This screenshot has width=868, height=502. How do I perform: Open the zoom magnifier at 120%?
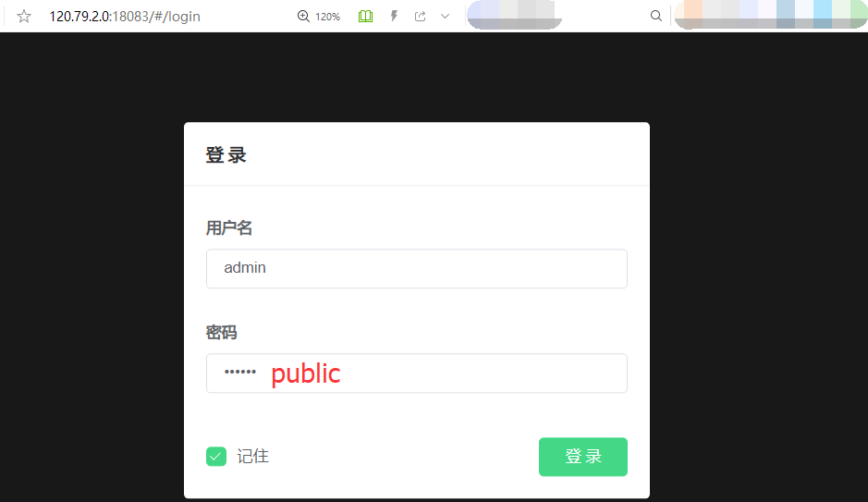(x=303, y=16)
